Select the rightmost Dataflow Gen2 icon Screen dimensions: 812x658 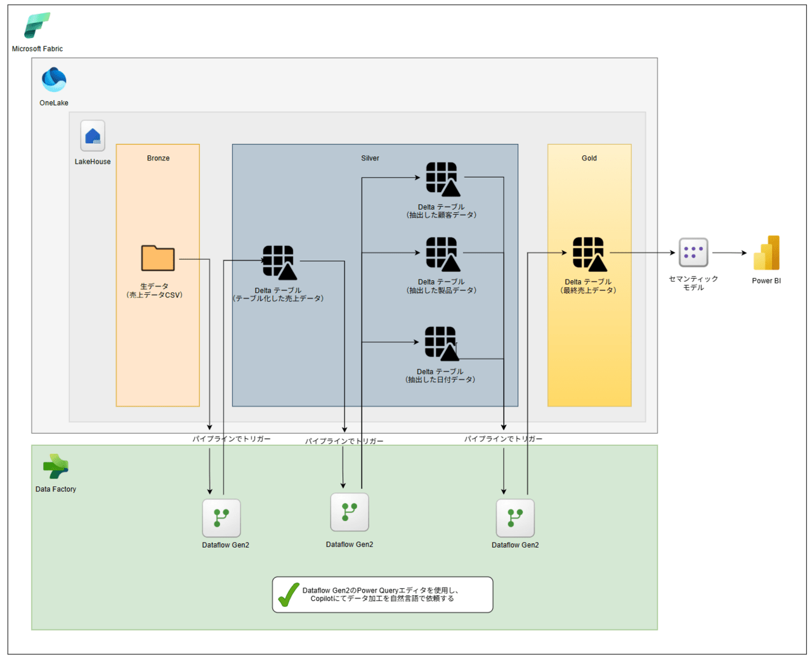[515, 518]
